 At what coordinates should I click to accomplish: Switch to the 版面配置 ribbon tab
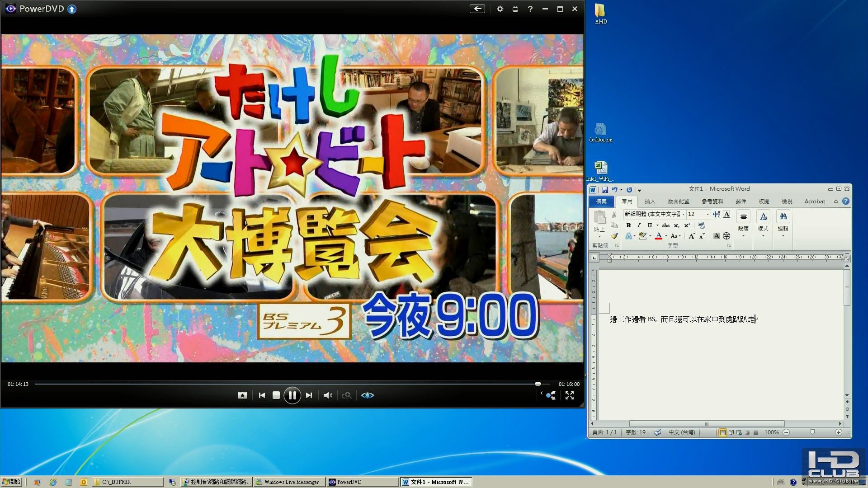tap(679, 202)
